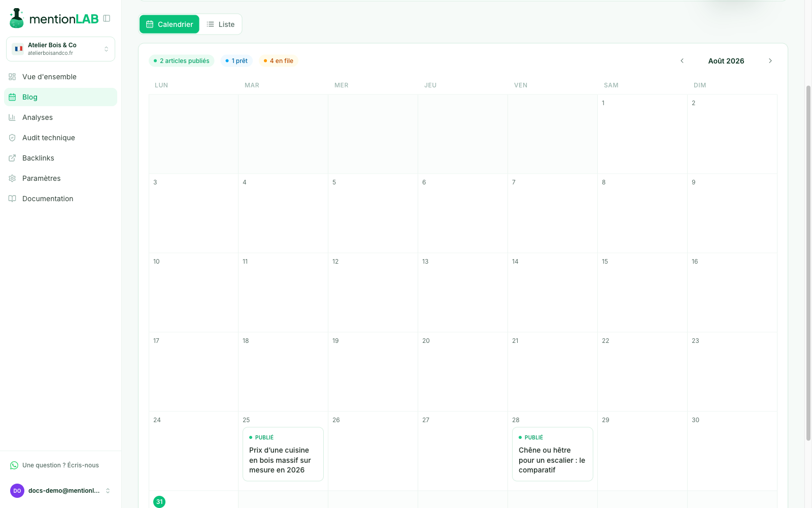Click the page vertical scrollbar
Viewport: 812px width, 508px height.
tap(808, 263)
